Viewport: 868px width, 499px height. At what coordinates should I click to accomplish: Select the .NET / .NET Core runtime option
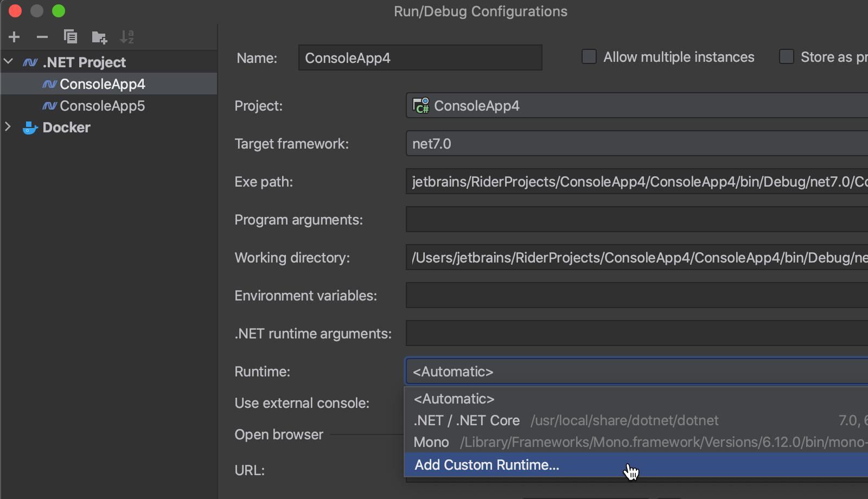pos(467,420)
